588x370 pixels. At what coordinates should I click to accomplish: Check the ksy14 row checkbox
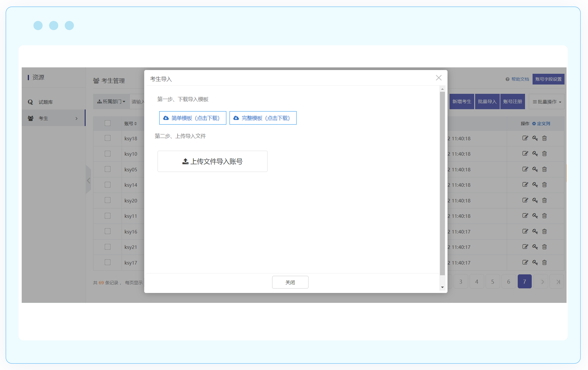[x=107, y=185]
